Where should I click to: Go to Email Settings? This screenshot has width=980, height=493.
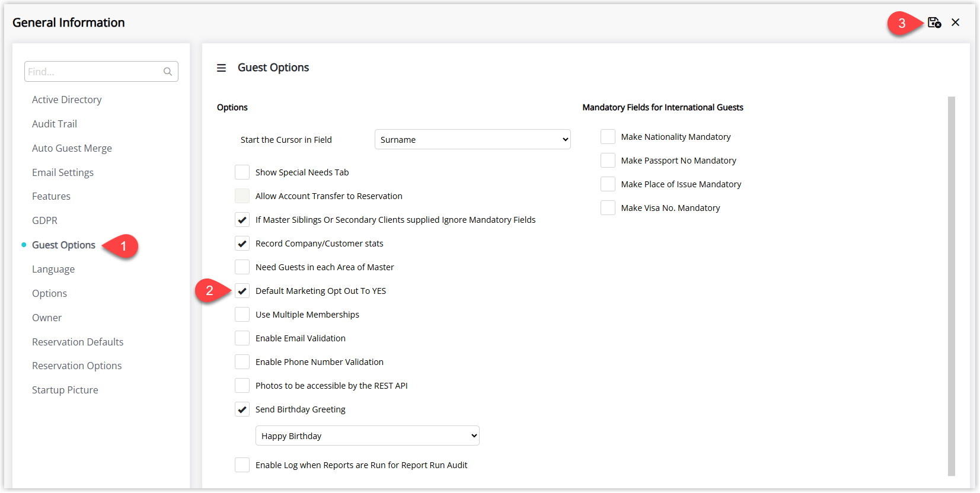point(63,172)
